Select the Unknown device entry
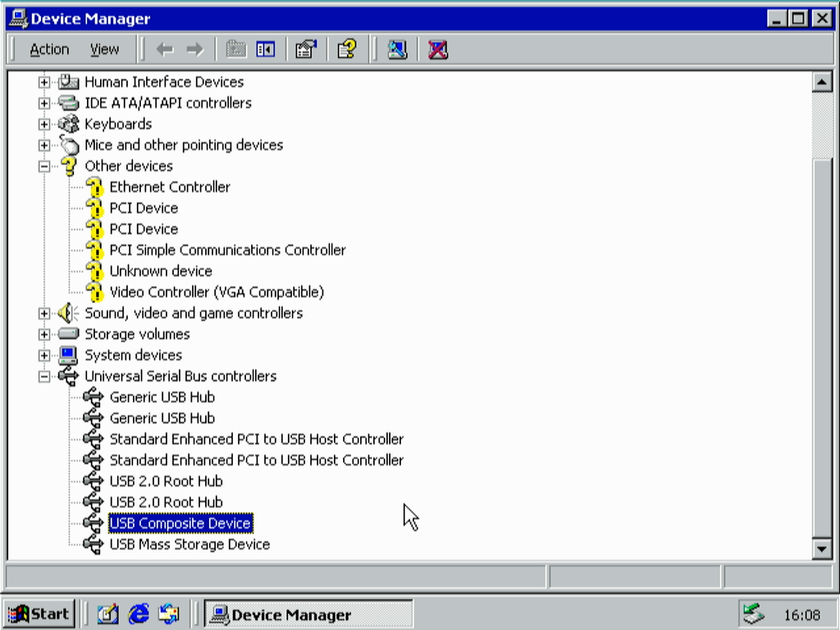840x630 pixels. point(161,271)
